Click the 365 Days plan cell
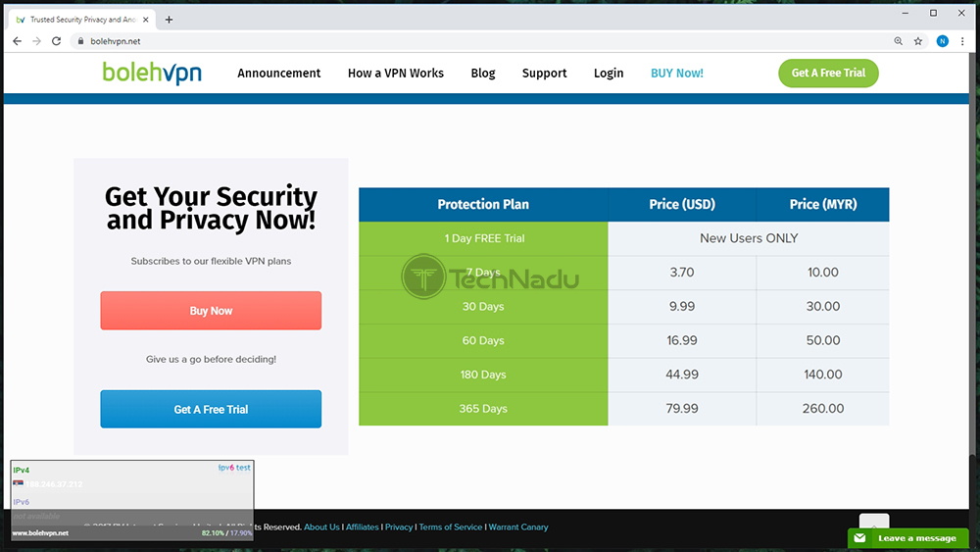Screen dimensions: 980x552 pyautogui.click(x=483, y=409)
